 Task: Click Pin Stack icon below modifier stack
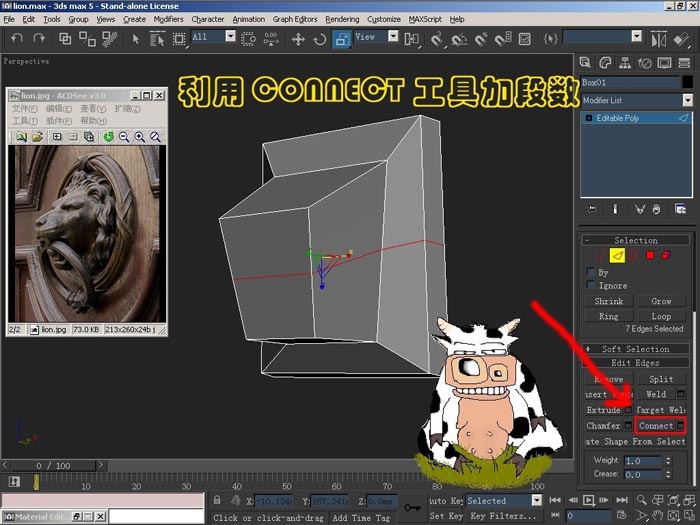coord(592,209)
